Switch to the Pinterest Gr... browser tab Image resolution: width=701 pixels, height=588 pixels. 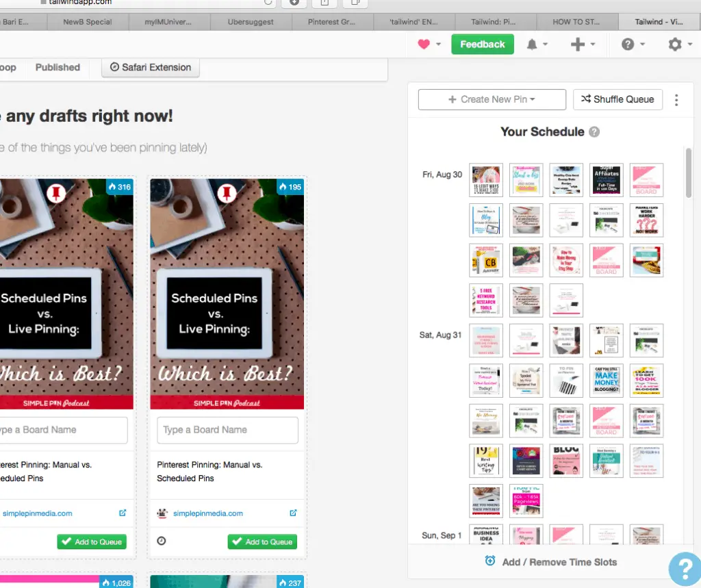332,22
